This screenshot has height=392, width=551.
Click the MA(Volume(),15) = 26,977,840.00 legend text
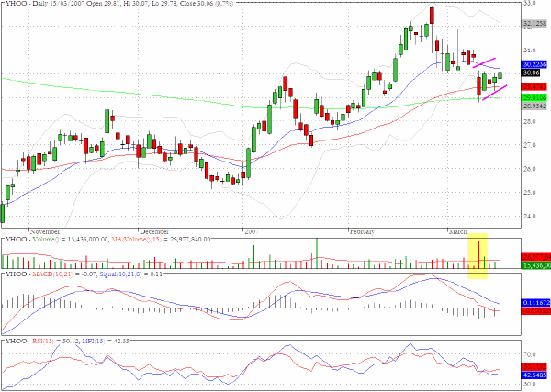[x=161, y=240]
